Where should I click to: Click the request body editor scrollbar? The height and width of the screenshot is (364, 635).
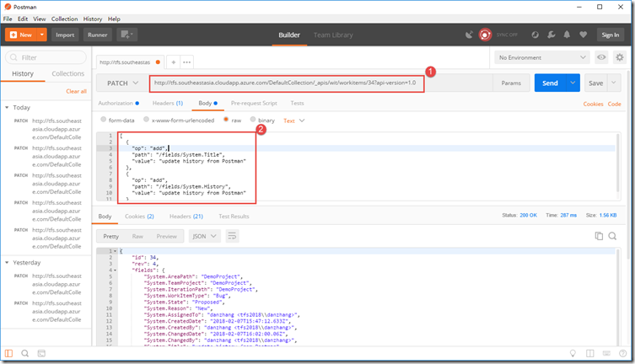[x=618, y=163]
